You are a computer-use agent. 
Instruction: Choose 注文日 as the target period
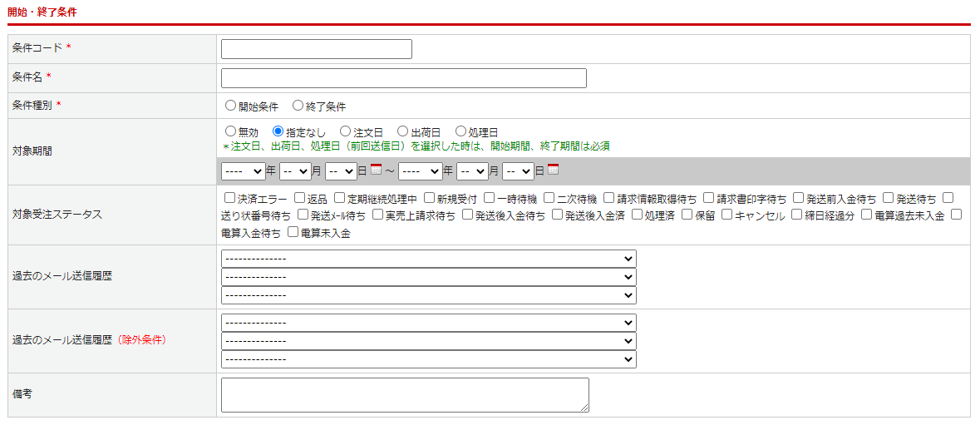pyautogui.click(x=346, y=131)
